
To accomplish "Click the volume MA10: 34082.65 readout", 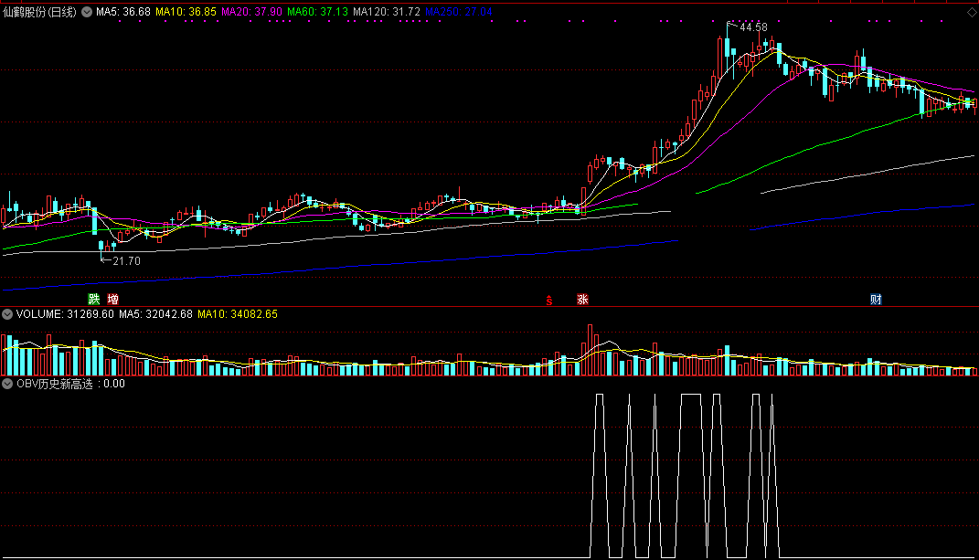I will coord(238,314).
